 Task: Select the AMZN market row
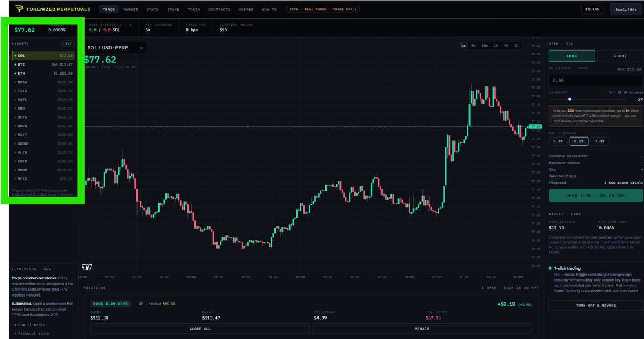tap(43, 126)
